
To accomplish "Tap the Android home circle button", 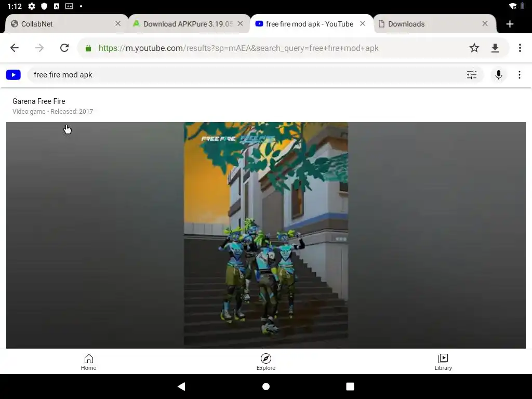I will coord(266,386).
